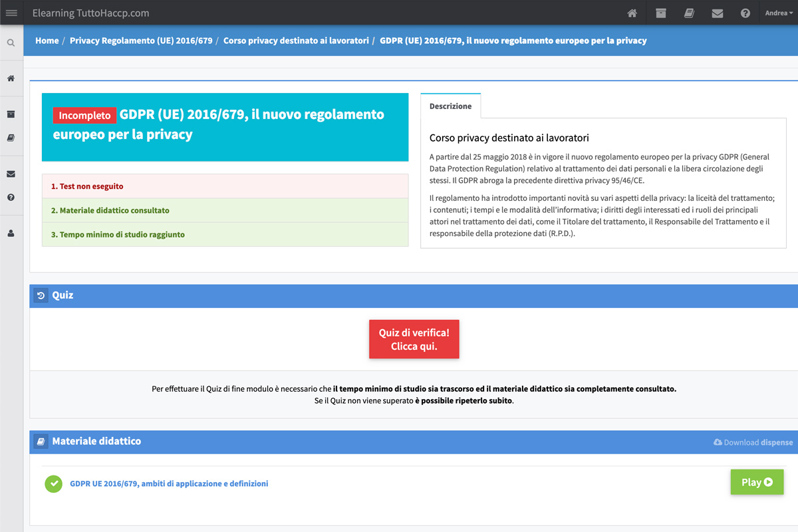Expand the Andrea user dropdown
This screenshot has width=798, height=532.
coord(779,13)
